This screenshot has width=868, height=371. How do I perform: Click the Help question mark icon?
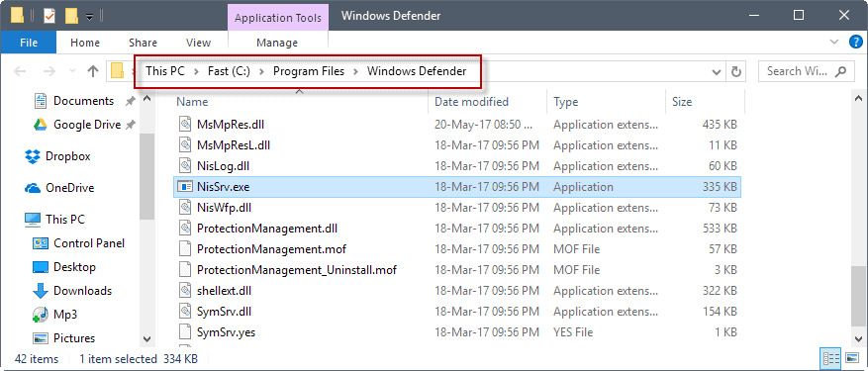856,43
